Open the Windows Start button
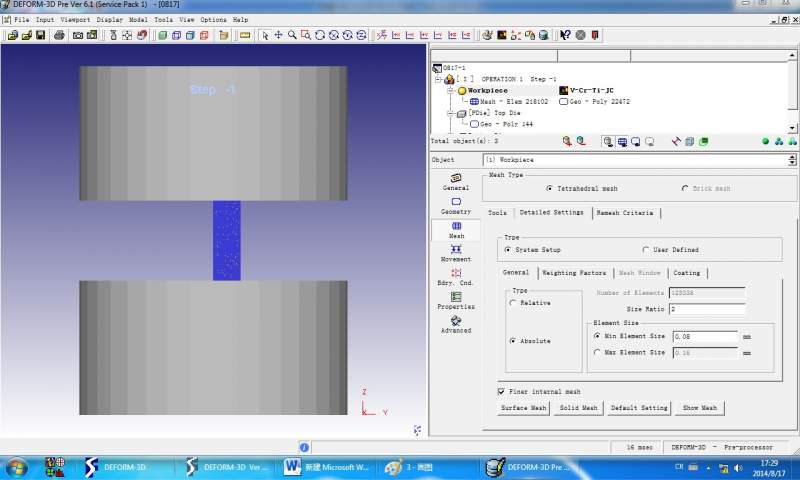Viewport: 800px width, 480px height. pos(15,467)
